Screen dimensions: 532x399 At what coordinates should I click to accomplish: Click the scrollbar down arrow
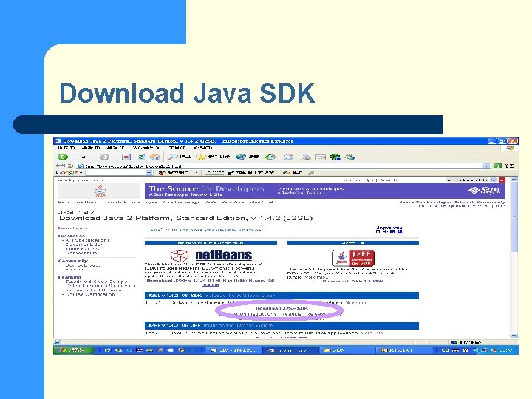(x=514, y=336)
